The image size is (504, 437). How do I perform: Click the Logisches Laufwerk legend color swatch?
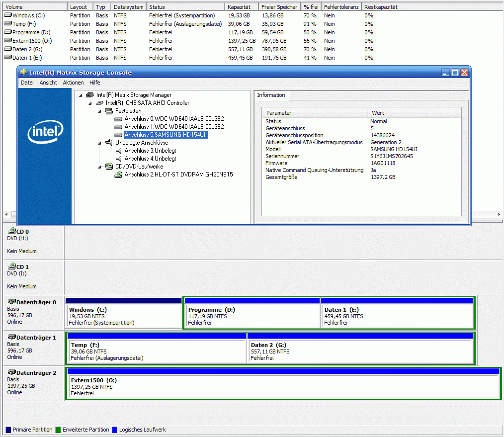[115, 430]
